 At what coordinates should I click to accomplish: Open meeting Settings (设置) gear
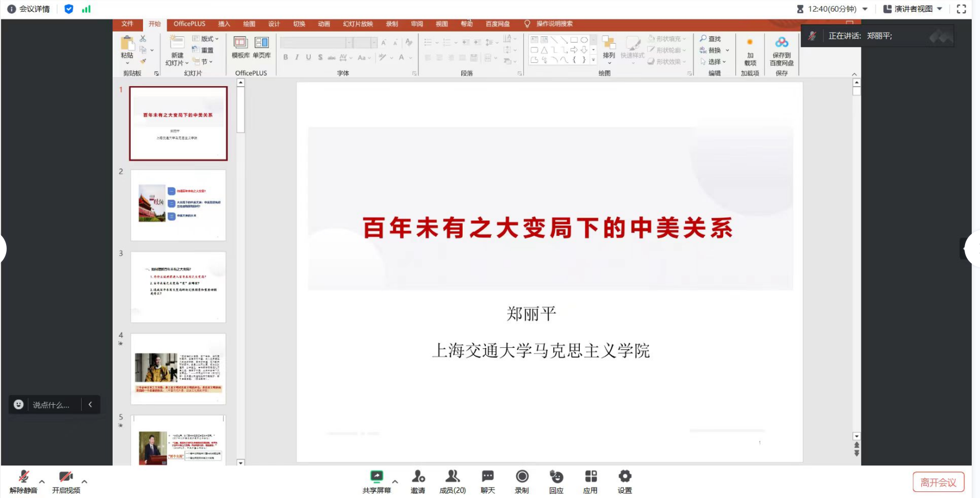pyautogui.click(x=624, y=476)
